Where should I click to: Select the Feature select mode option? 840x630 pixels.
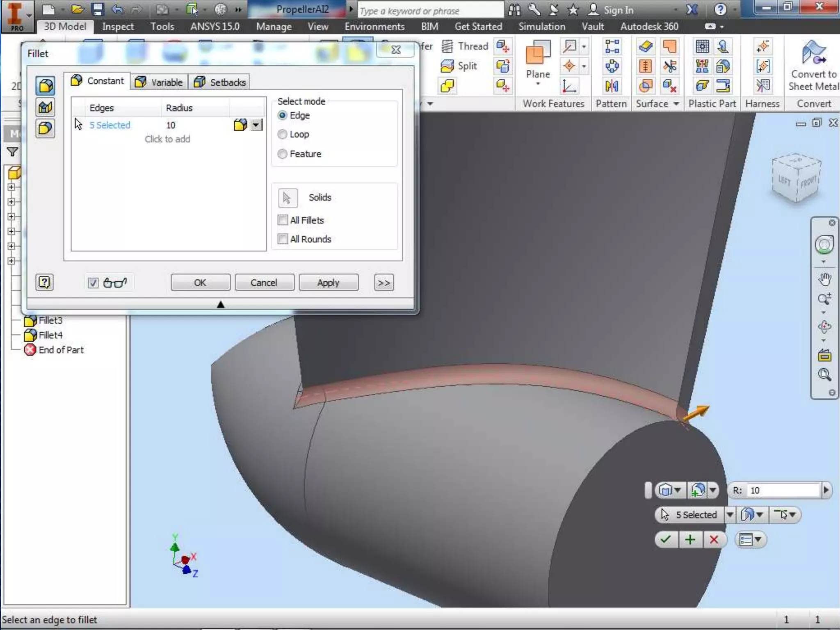coord(282,154)
